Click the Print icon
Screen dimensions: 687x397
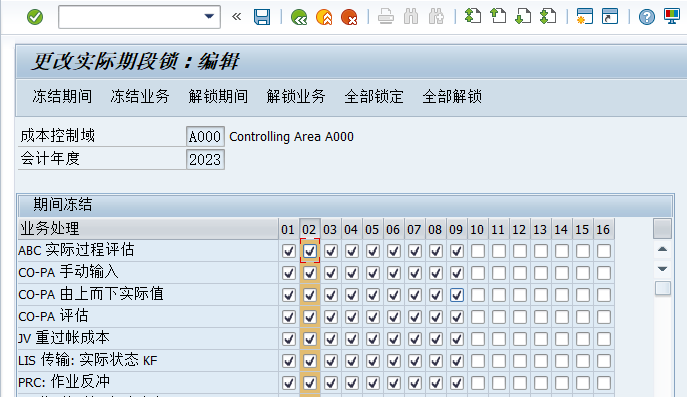386,17
